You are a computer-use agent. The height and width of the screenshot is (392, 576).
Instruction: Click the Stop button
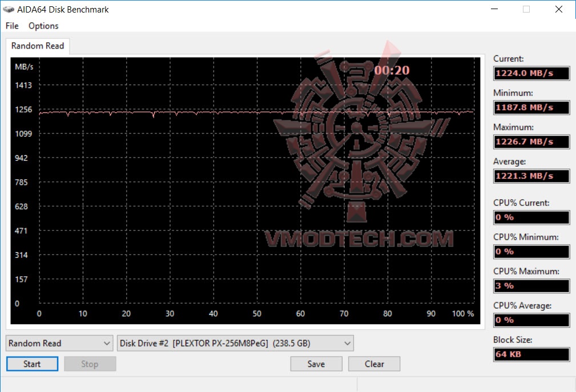click(x=90, y=363)
